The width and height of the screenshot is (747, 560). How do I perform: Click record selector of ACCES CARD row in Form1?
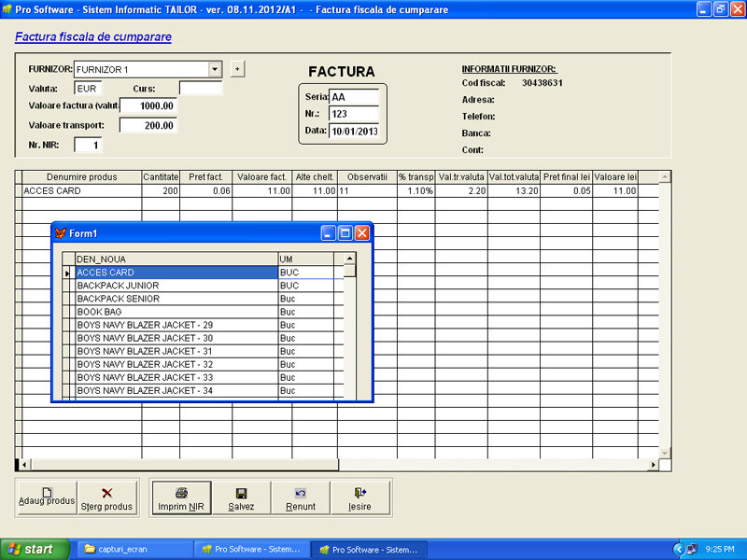68,273
